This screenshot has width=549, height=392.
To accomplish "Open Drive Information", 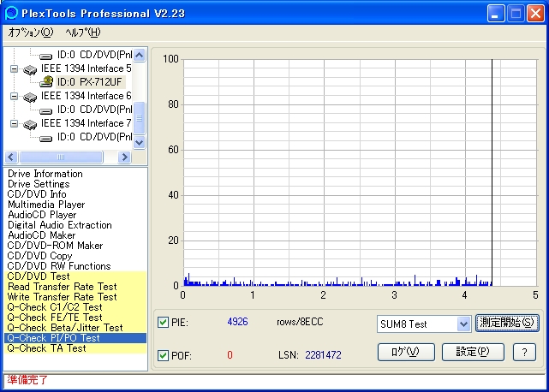I will (45, 174).
